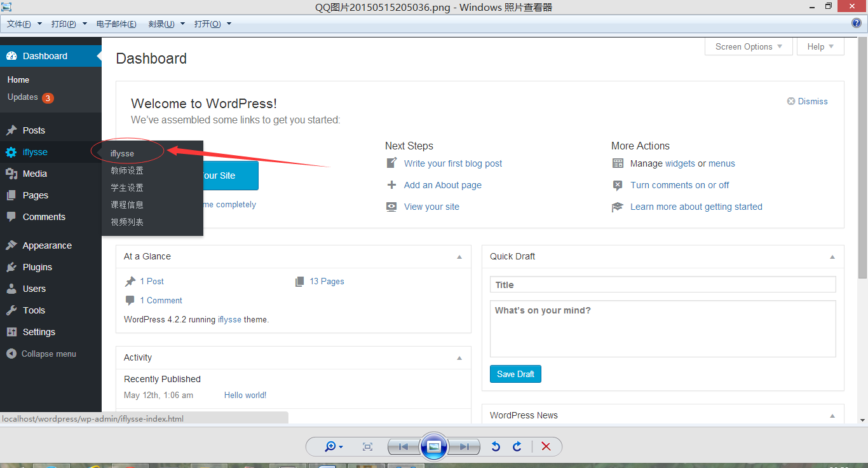Click the Settings sliders icon
868x468 pixels.
pyautogui.click(x=11, y=332)
